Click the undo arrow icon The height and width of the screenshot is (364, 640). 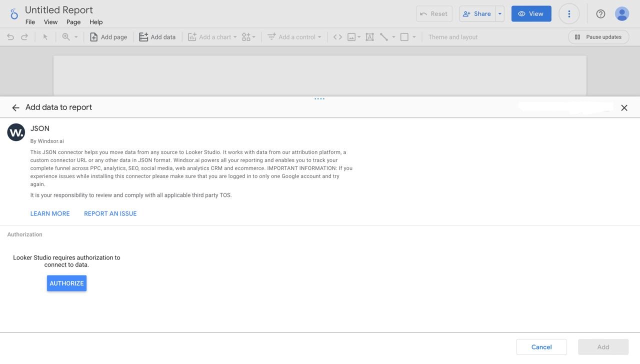[x=10, y=37]
